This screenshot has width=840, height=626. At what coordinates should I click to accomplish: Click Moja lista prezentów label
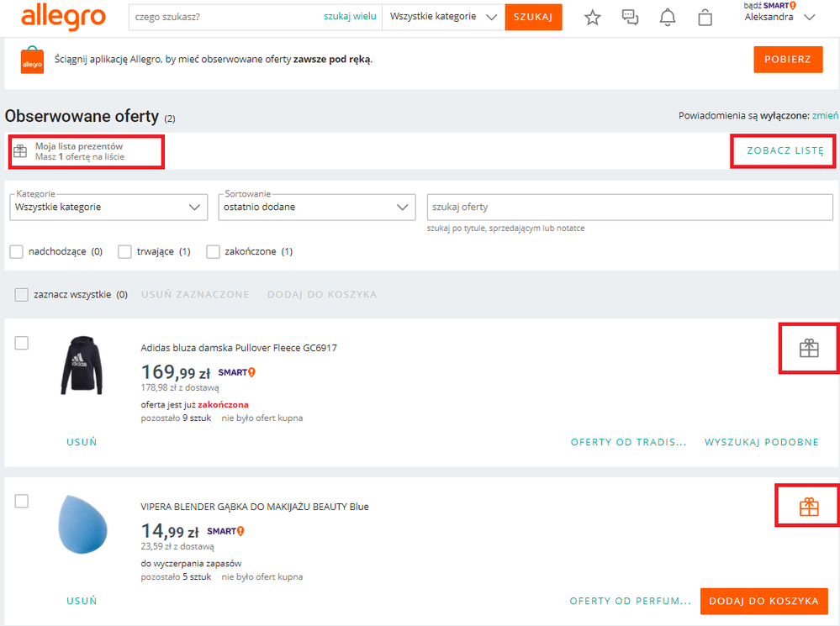79,146
